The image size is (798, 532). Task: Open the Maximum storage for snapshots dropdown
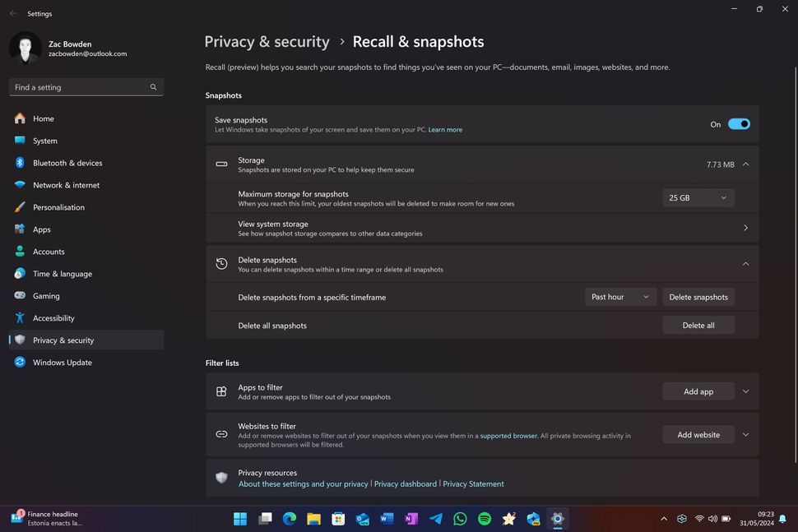click(x=698, y=197)
